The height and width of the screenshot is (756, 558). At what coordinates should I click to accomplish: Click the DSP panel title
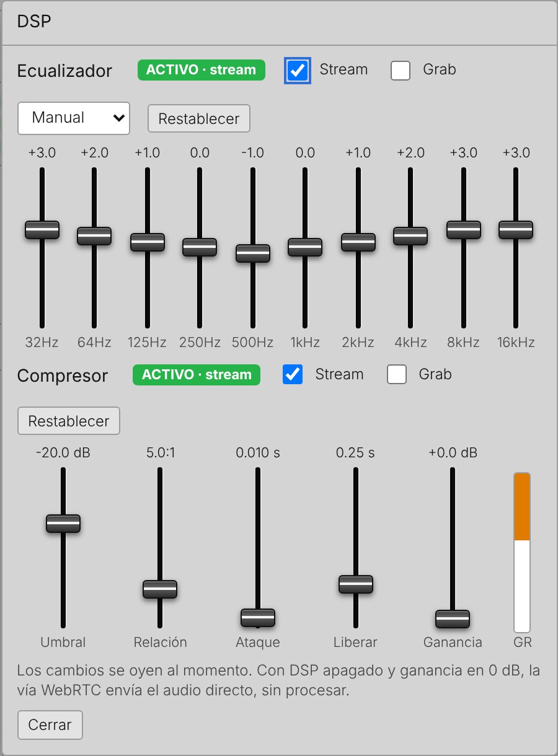point(34,22)
